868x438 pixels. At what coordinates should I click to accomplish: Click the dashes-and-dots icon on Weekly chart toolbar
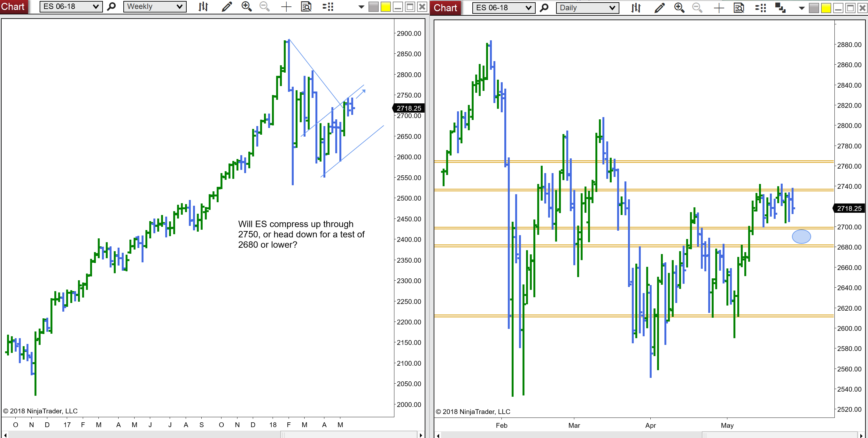point(328,7)
